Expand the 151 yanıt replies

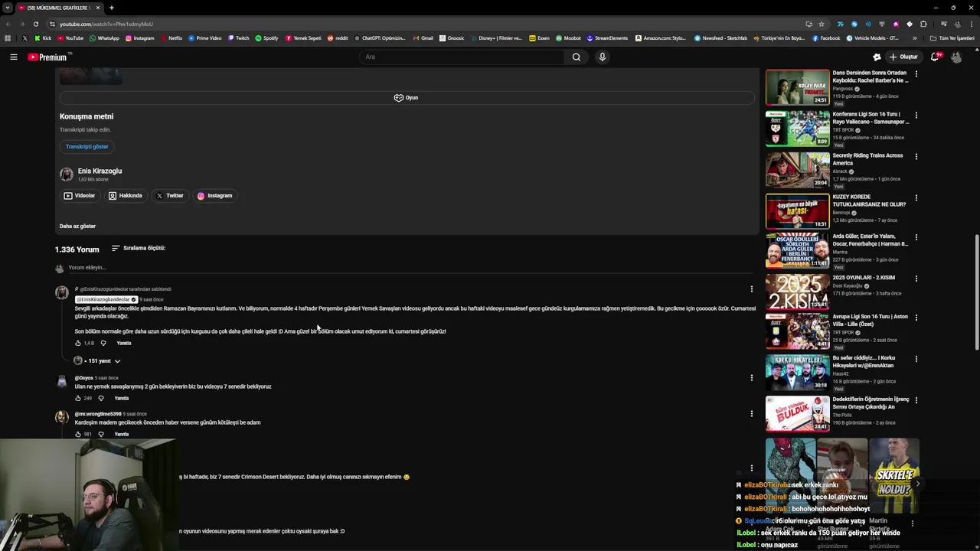97,360
